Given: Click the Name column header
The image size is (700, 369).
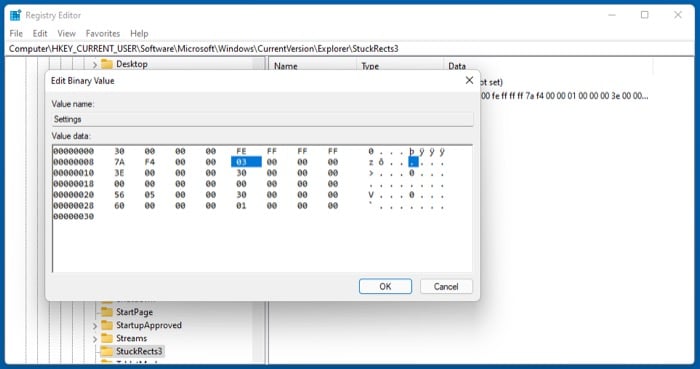Looking at the screenshot, I should 286,66.
